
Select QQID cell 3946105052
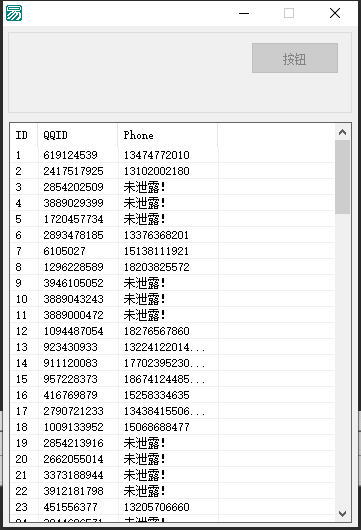coord(73,283)
